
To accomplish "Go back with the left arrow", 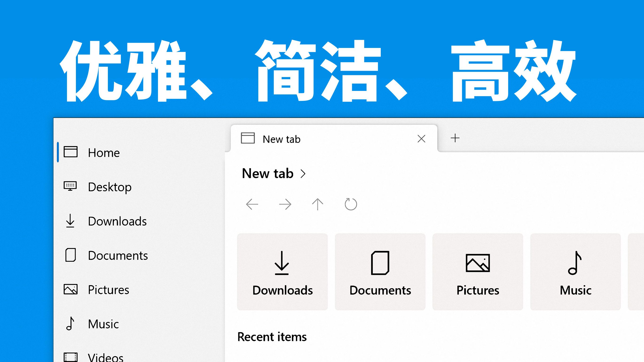I will tap(252, 204).
